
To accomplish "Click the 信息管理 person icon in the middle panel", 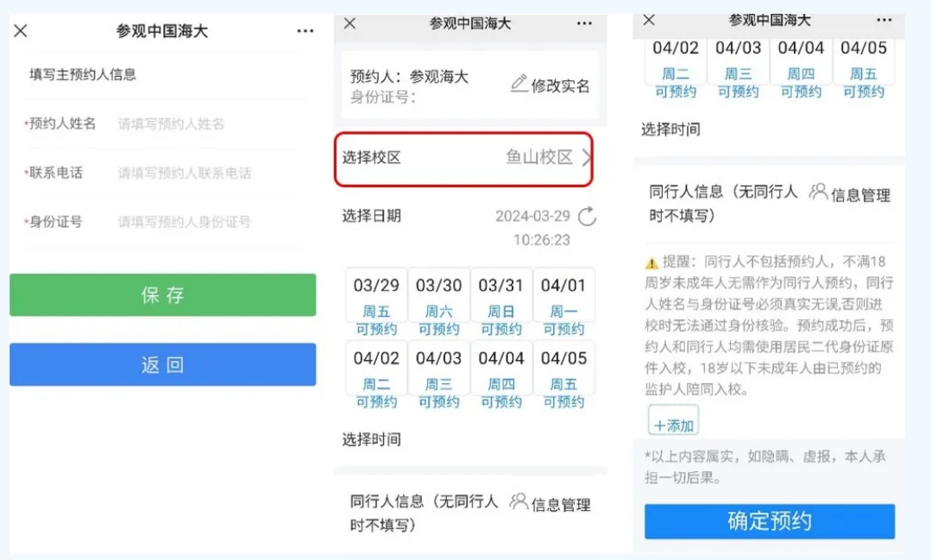I will click(519, 501).
